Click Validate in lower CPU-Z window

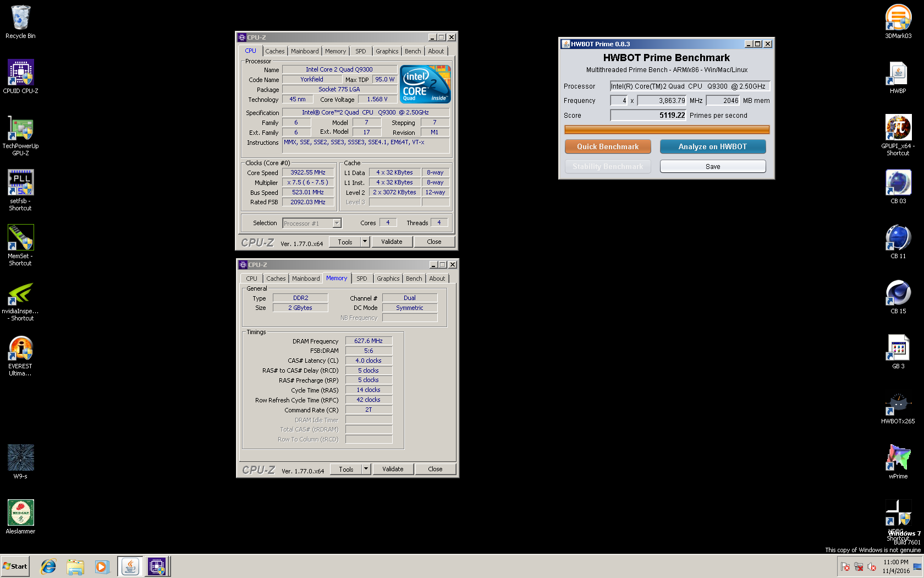[x=393, y=469]
